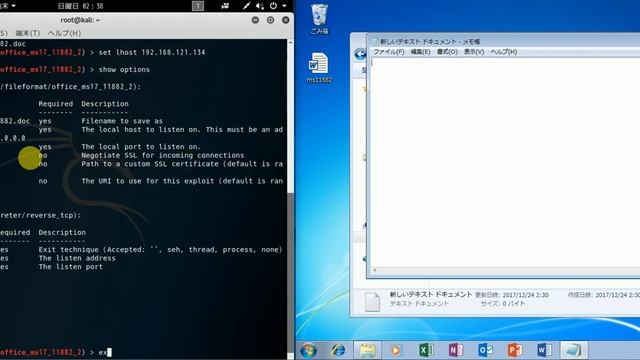Close the root@kali terminal window
Screen dimensions: 640x360
286,20
